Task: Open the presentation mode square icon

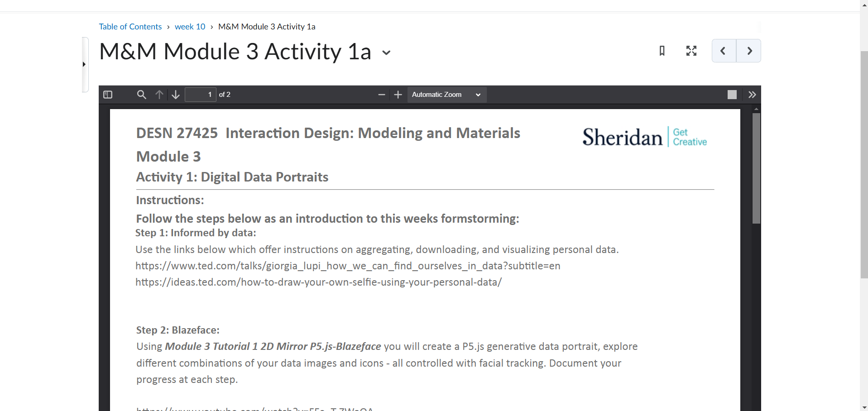Action: pyautogui.click(x=732, y=94)
